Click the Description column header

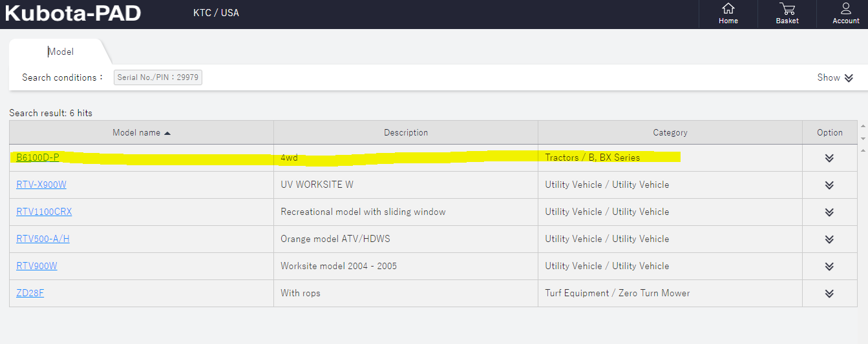click(x=406, y=132)
